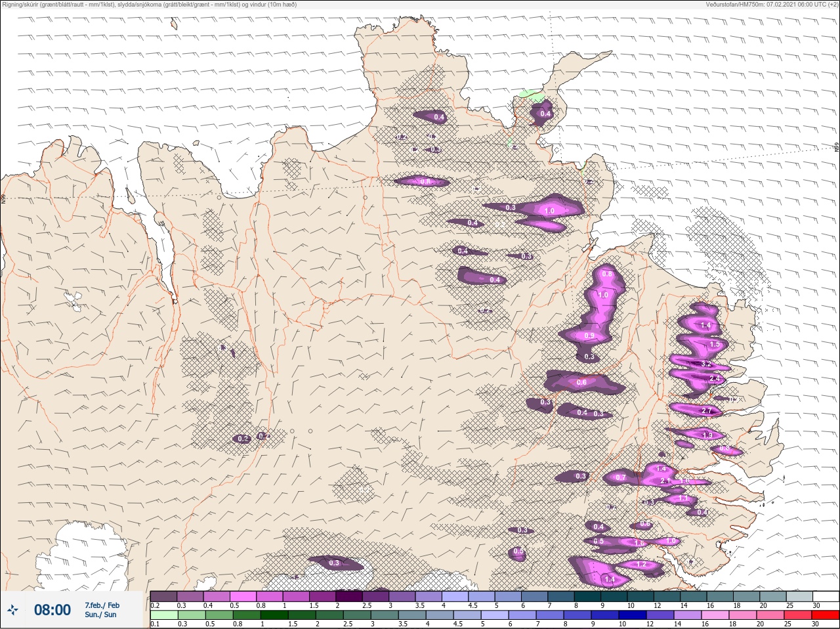Image resolution: width=840 pixels, height=629 pixels.
Task: Select the very dark purple 2 swatch in upper legend
Action: pyautogui.click(x=350, y=596)
